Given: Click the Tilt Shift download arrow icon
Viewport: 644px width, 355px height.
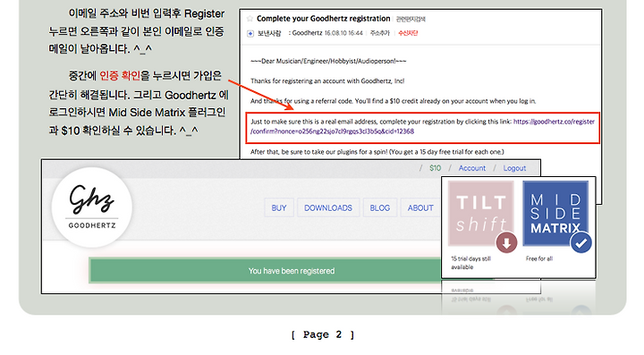Looking at the screenshot, I should tap(506, 242).
